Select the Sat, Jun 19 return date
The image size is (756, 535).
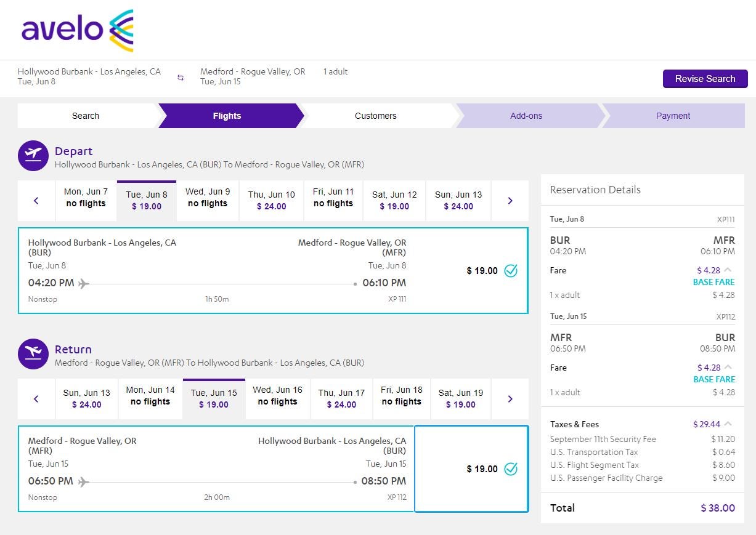[x=460, y=399]
